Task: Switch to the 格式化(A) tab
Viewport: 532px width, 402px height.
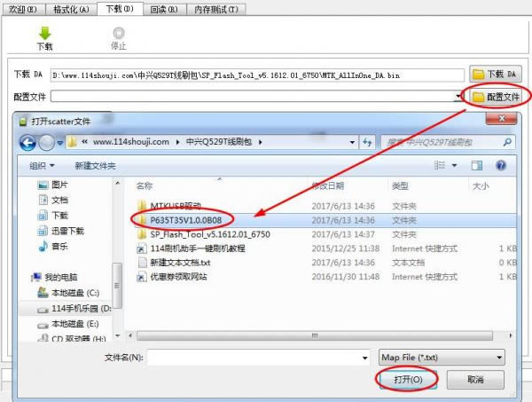Action: pyautogui.click(x=71, y=9)
